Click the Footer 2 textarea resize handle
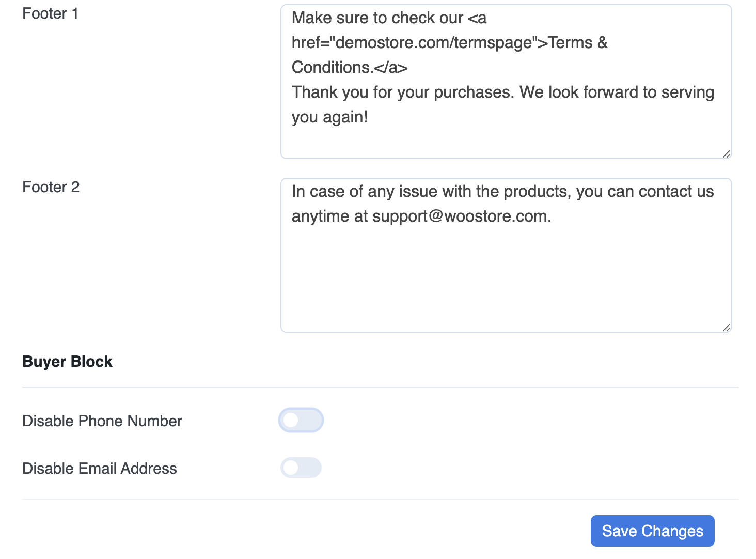 (726, 327)
